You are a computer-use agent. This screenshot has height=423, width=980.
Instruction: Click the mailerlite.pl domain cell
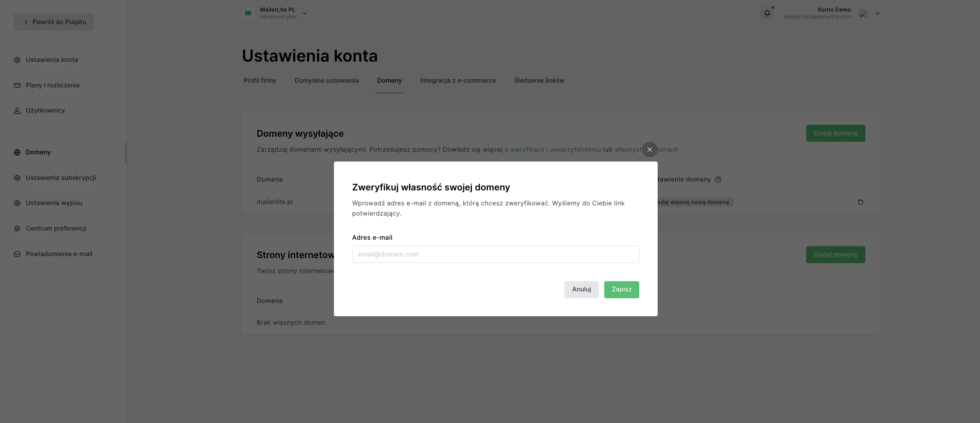[275, 202]
